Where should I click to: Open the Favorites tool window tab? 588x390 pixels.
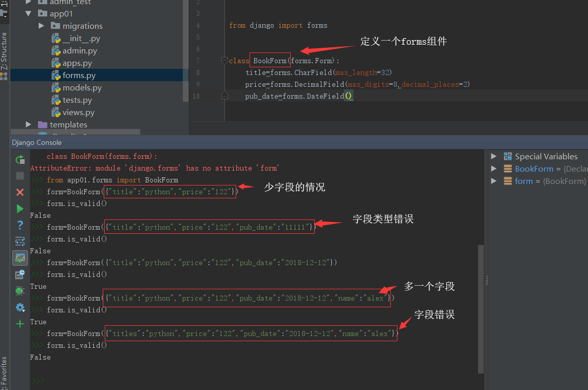point(4,370)
